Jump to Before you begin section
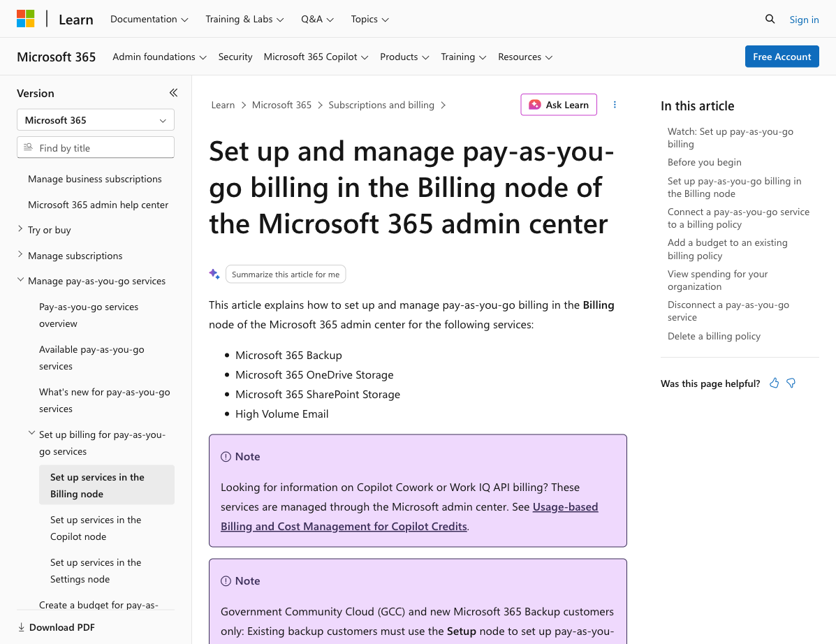This screenshot has width=836, height=644. pos(704,162)
